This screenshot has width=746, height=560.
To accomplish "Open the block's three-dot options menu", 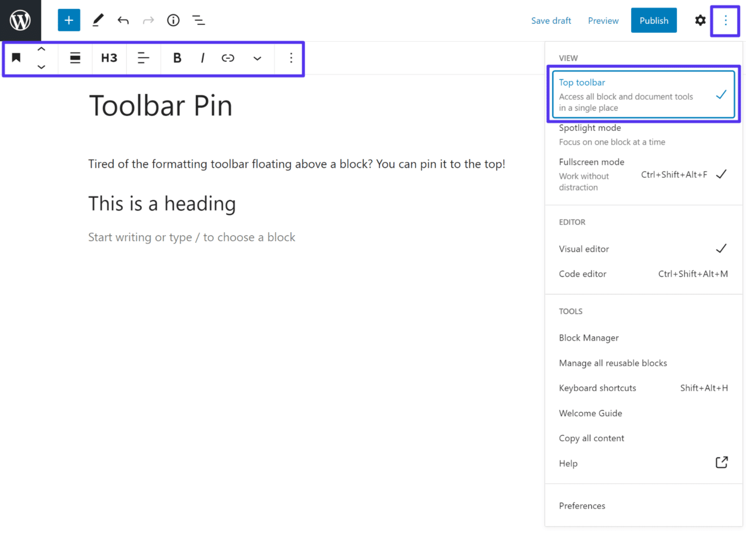I will [290, 58].
